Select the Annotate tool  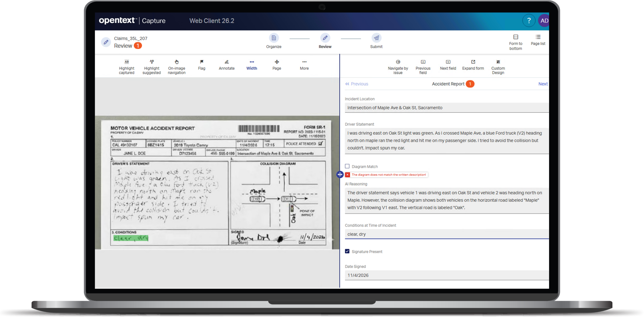click(226, 65)
